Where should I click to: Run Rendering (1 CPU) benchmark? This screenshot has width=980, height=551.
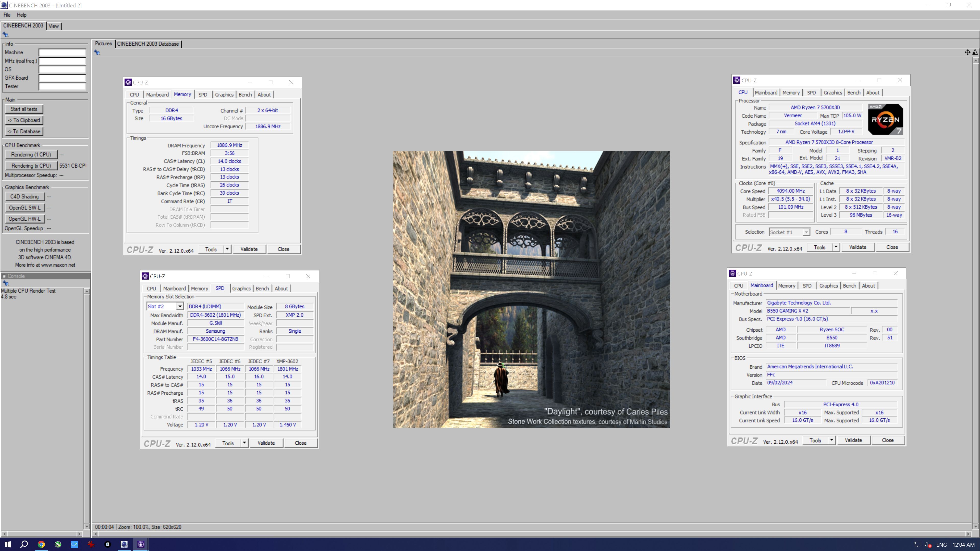31,155
